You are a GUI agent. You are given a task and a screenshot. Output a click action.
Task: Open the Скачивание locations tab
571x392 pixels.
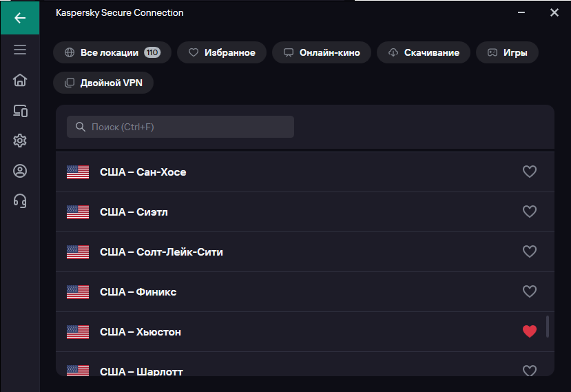coord(424,52)
